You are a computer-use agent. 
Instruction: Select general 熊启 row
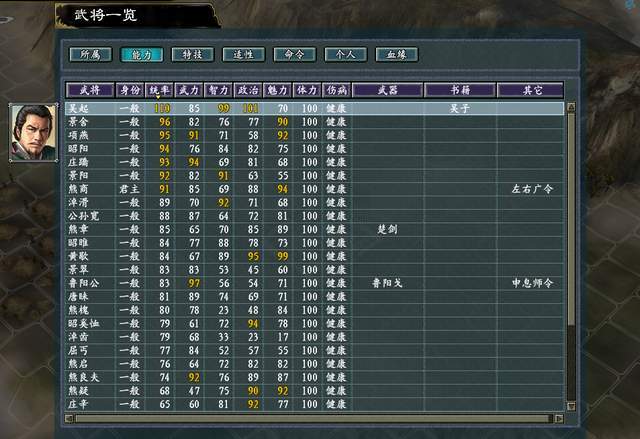click(314, 364)
